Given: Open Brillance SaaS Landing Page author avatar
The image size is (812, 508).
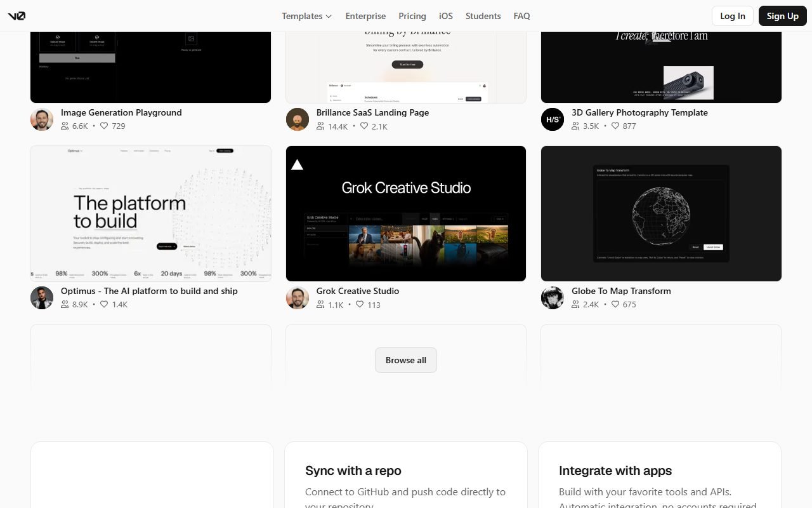Looking at the screenshot, I should [x=298, y=119].
